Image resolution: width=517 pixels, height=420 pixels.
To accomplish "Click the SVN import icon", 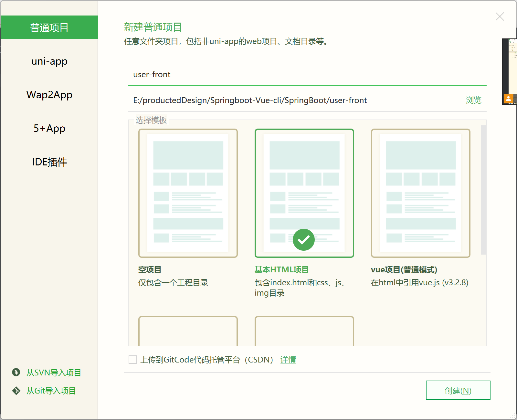I will point(16,373).
